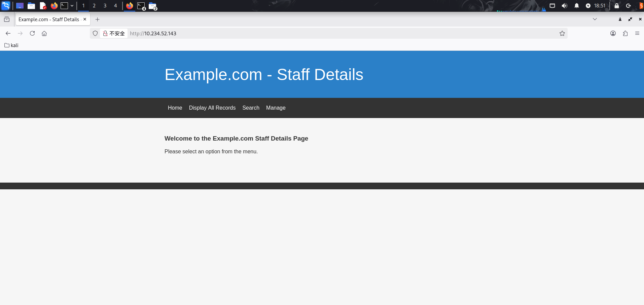644x305 pixels.
Task: Reload the current page
Action: (32, 33)
